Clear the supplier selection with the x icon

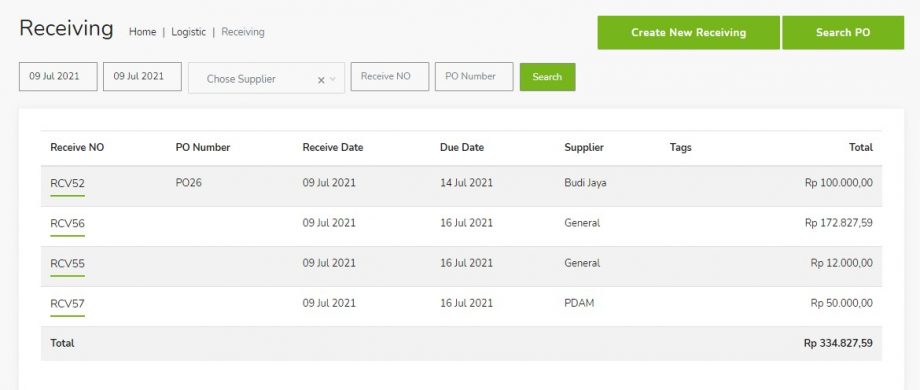click(321, 80)
